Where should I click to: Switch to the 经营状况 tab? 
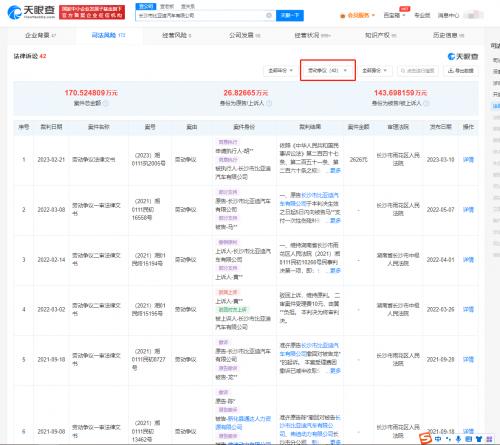[x=312, y=35]
